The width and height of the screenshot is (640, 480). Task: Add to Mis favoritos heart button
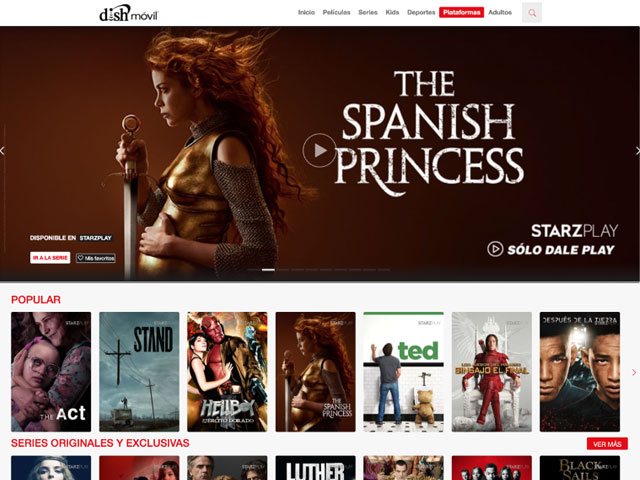point(96,258)
